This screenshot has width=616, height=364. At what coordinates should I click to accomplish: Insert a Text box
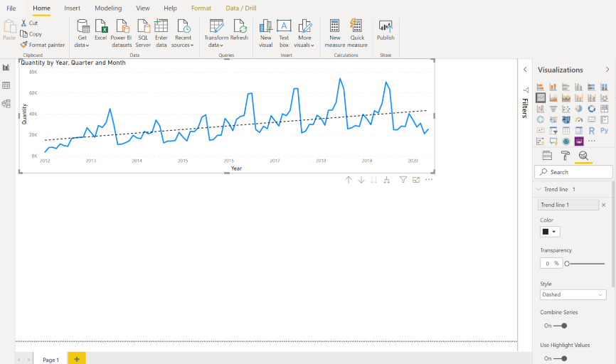tap(284, 33)
